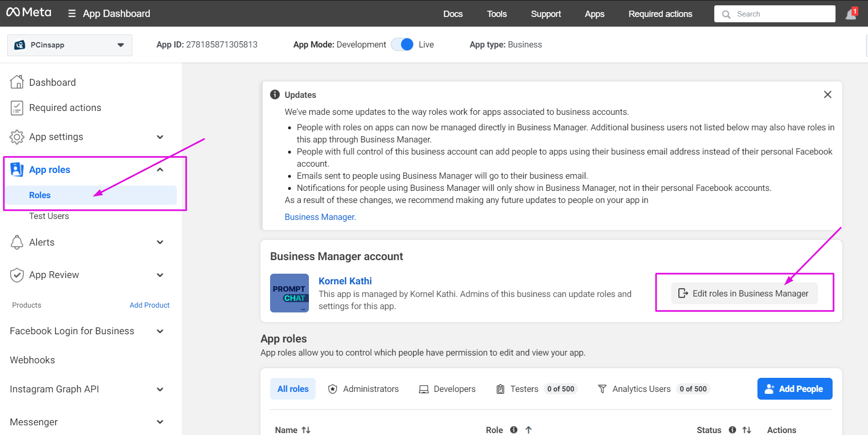Switch to the Developers tab
Screen dimensions: 868x435
[447, 389]
